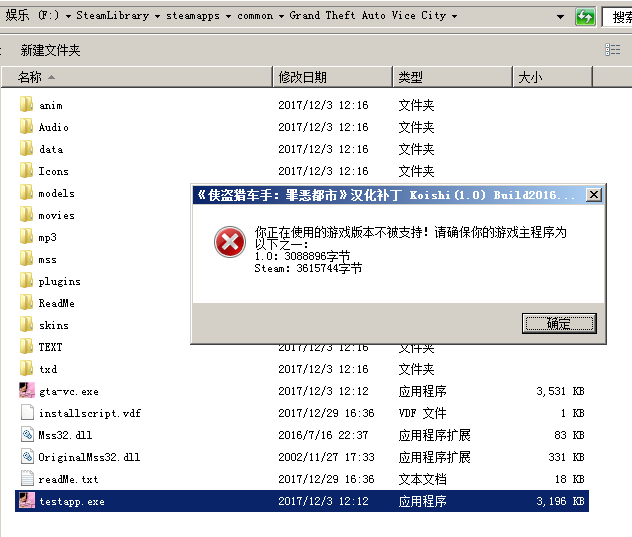Image resolution: width=632 pixels, height=537 pixels.
Task: Click the red error icon in dialog
Action: pyautogui.click(x=230, y=242)
